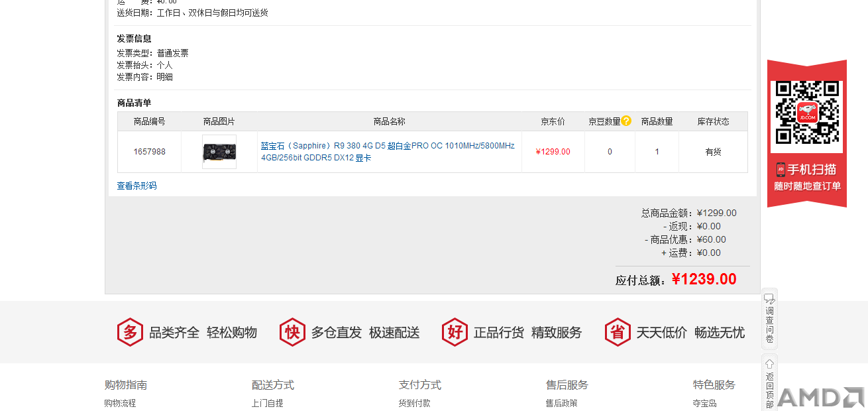868x411 pixels.
Task: Click the 发票抬头：个人 line
Action: (144, 65)
